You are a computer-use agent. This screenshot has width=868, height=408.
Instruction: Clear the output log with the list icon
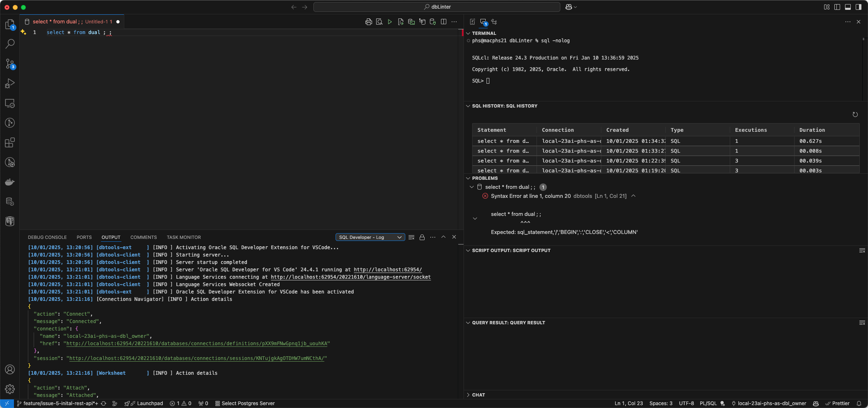tap(411, 237)
